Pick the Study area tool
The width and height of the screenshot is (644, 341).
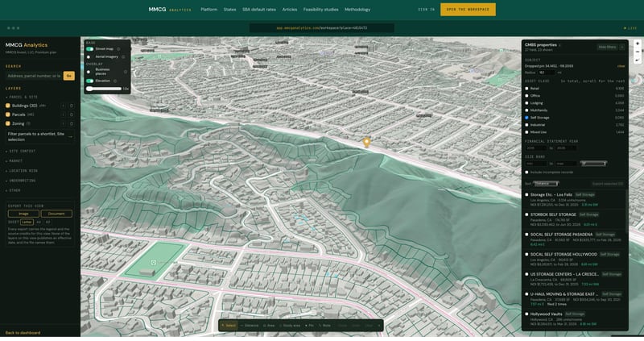pos(290,326)
